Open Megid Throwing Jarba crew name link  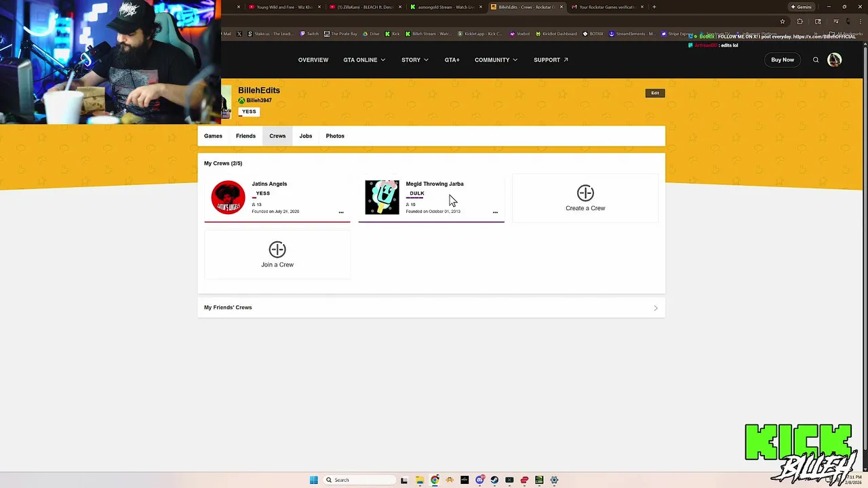pos(435,184)
